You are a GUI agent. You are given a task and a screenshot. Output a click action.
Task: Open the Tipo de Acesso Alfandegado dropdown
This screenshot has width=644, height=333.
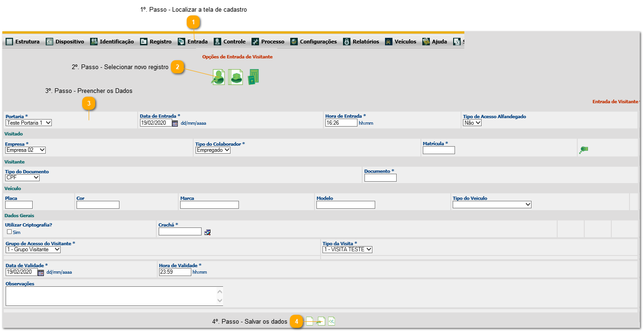tap(472, 123)
